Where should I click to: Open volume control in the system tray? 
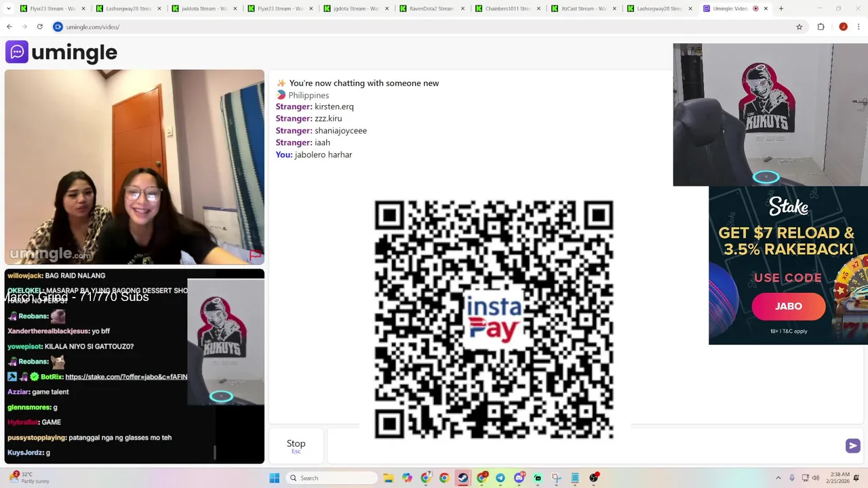[816, 478]
